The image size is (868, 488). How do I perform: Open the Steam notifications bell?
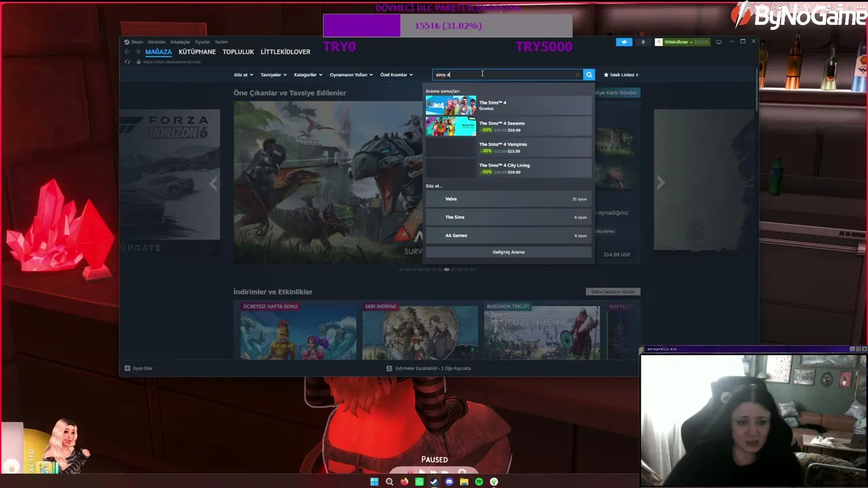pyautogui.click(x=643, y=42)
